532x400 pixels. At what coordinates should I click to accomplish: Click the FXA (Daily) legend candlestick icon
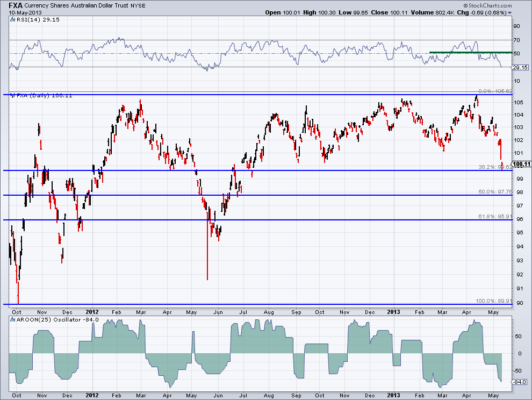(12, 95)
